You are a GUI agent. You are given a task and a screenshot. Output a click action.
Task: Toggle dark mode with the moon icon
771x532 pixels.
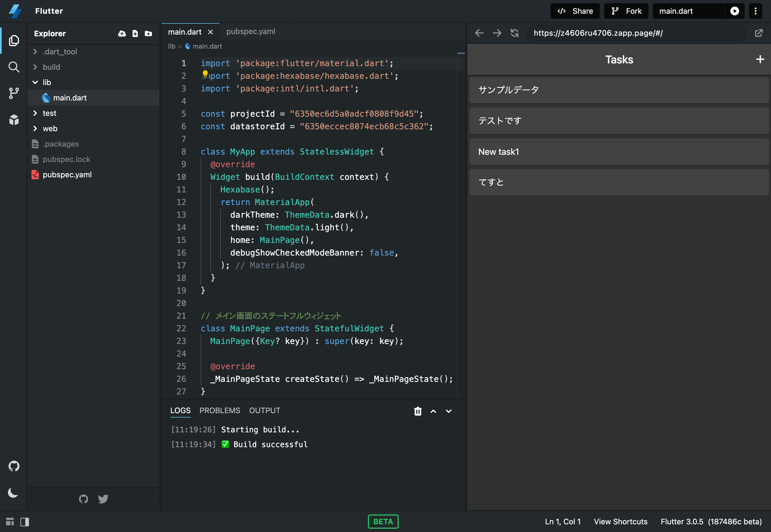tap(13, 492)
